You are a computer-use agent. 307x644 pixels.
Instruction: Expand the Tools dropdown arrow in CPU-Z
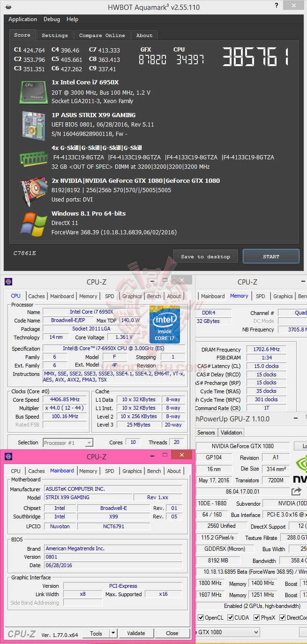click(x=113, y=633)
